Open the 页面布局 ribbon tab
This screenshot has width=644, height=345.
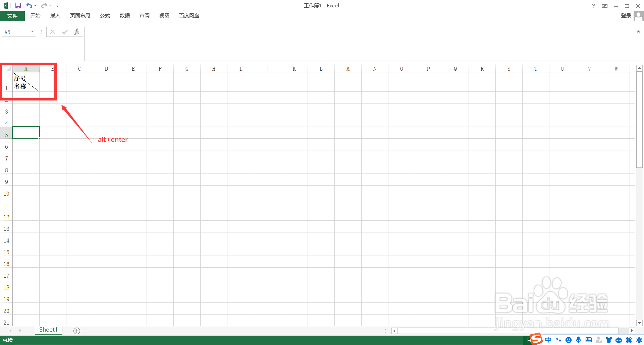pyautogui.click(x=80, y=16)
